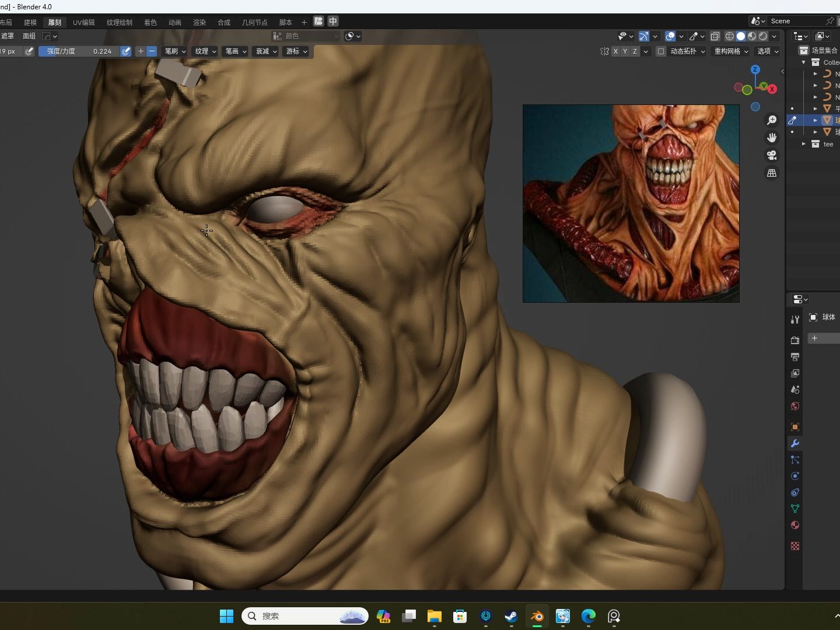
Task: Open the View Layer properties tab icon
Action: [x=795, y=373]
